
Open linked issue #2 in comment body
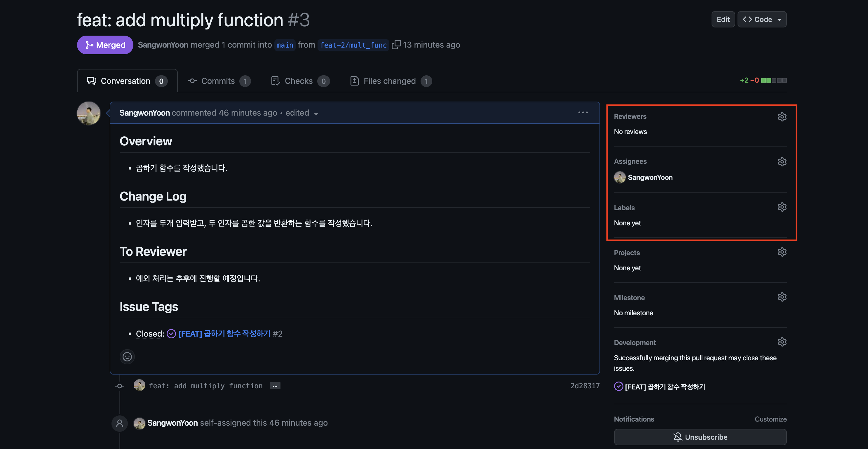tap(224, 333)
